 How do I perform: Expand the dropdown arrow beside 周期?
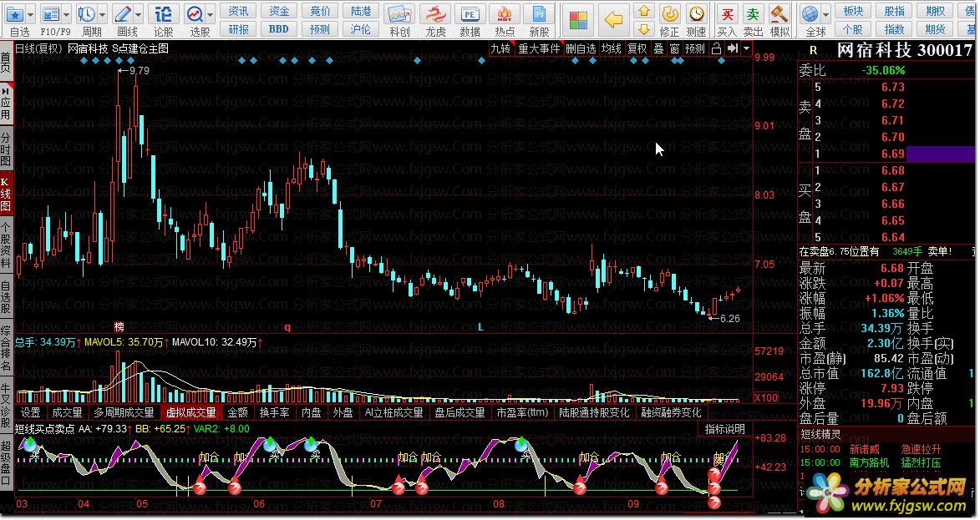coord(103,13)
